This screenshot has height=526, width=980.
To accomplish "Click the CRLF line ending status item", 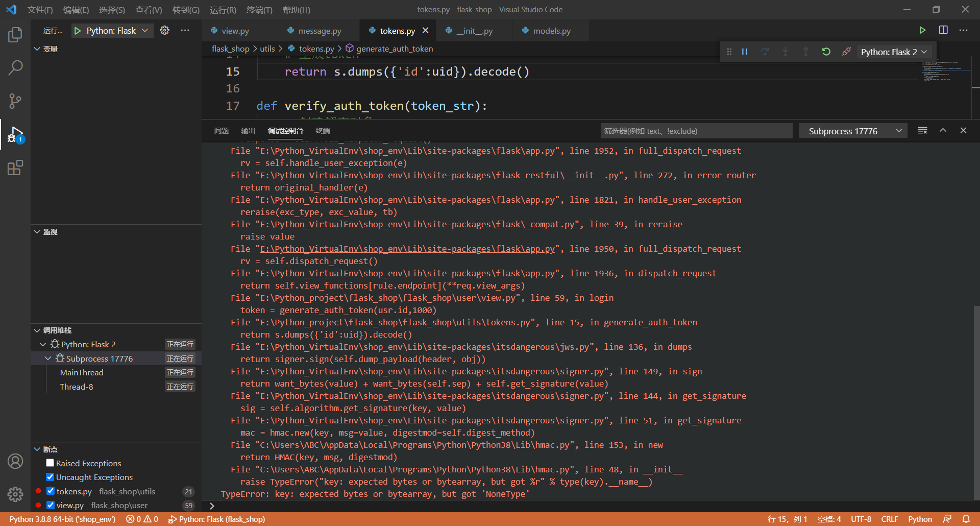I will (x=890, y=519).
